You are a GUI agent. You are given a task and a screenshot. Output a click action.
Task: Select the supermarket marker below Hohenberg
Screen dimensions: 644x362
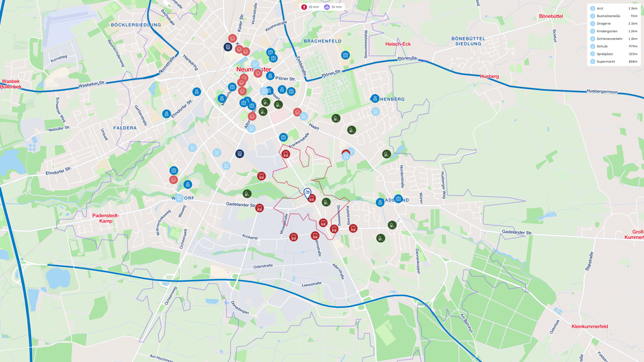click(x=375, y=111)
